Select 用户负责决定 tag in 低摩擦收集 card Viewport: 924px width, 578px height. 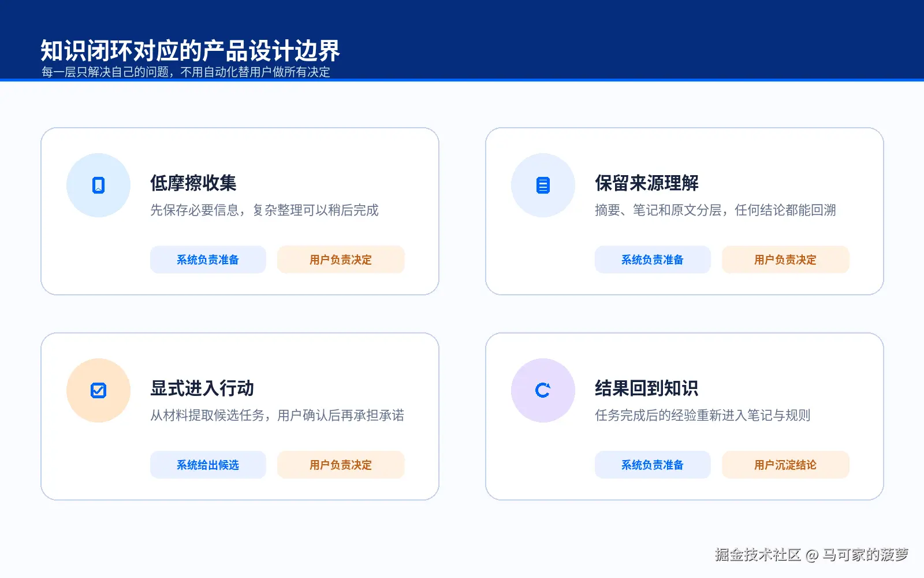[341, 260]
